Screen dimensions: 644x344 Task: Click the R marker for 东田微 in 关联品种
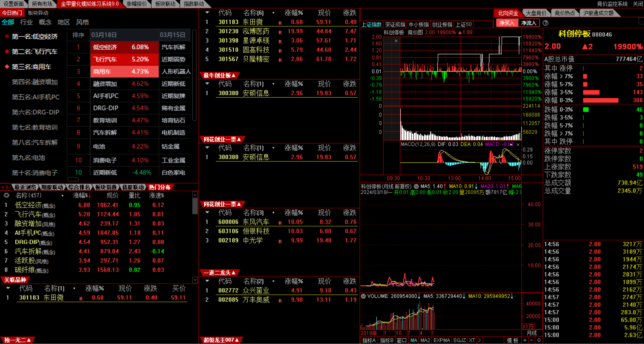81,299
